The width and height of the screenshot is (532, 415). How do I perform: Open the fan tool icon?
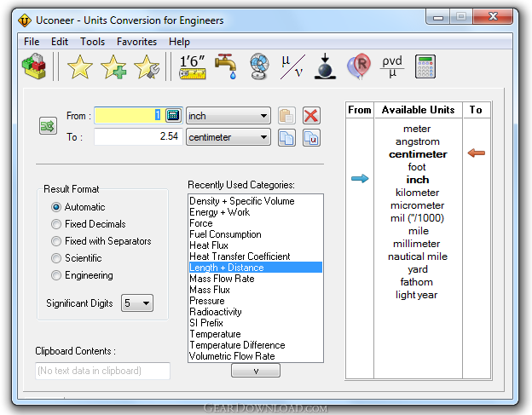click(x=259, y=66)
